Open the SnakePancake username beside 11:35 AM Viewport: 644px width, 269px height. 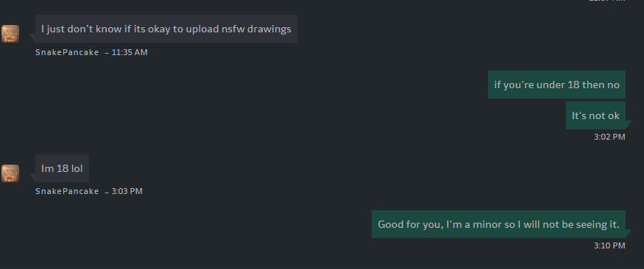(67, 52)
